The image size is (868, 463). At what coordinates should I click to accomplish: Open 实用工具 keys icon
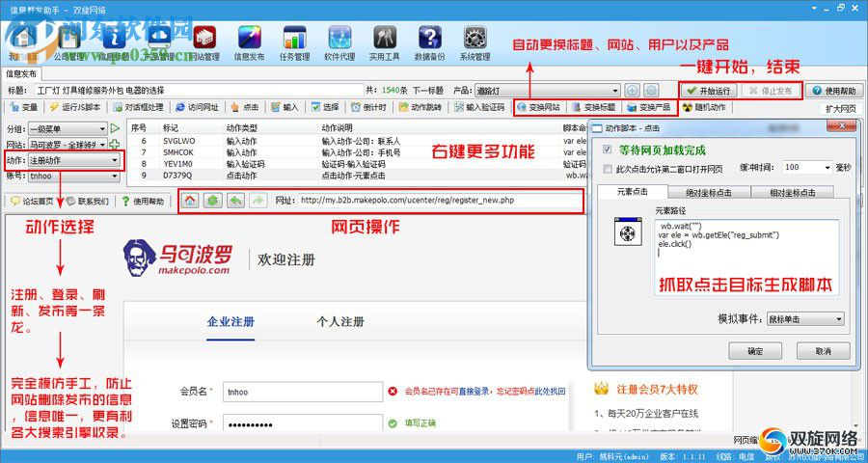pyautogui.click(x=384, y=43)
